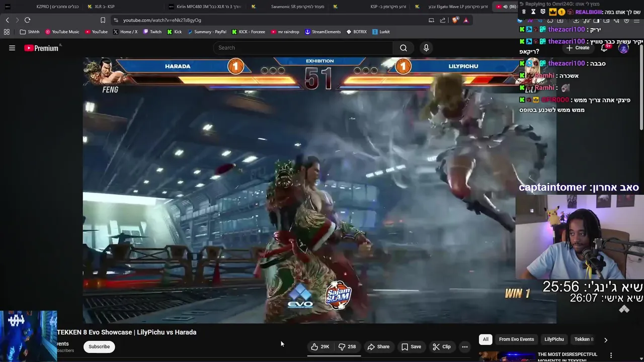Bookmark this page with the bookmark icon
The height and width of the screenshot is (362, 644).
[x=103, y=20]
